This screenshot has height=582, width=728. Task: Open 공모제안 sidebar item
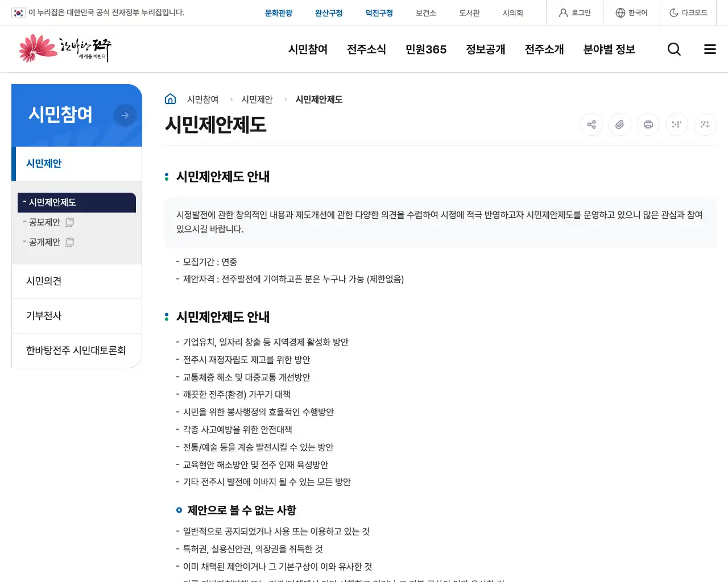click(44, 222)
